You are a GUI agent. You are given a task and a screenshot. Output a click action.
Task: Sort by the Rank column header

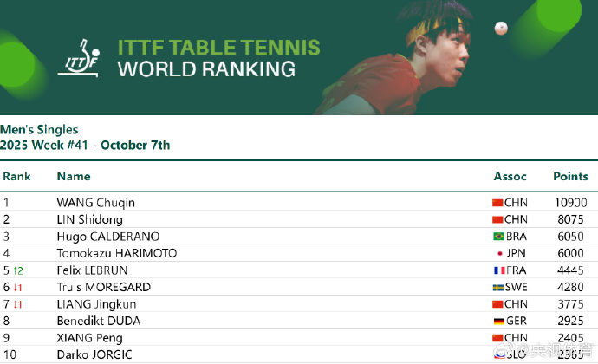(x=16, y=177)
